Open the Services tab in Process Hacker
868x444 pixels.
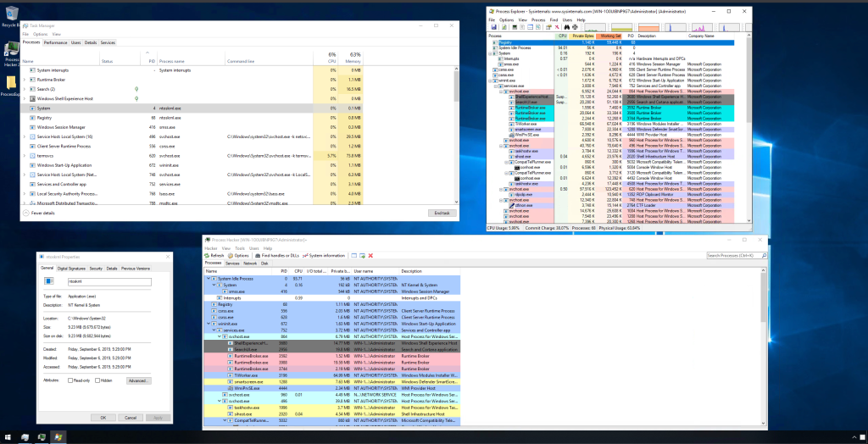(x=232, y=264)
